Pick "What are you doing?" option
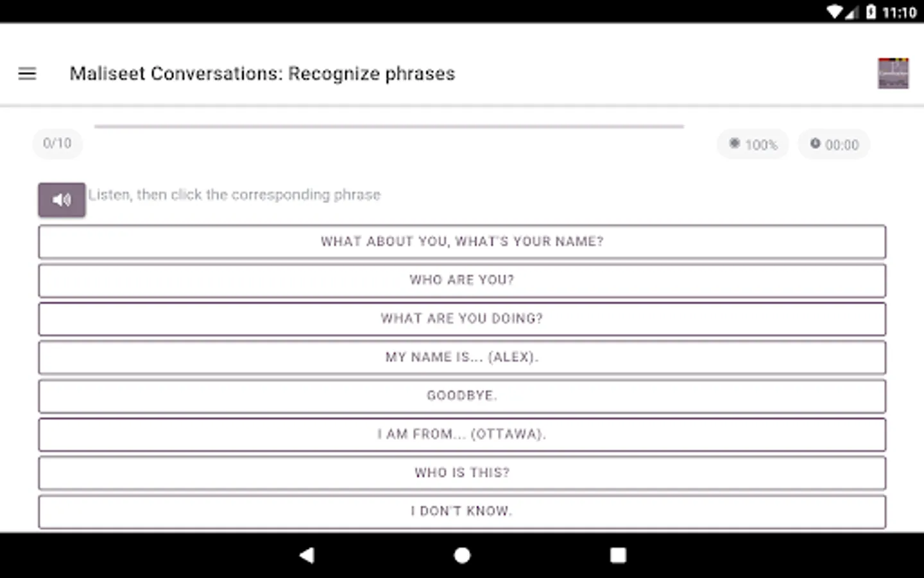 click(462, 319)
